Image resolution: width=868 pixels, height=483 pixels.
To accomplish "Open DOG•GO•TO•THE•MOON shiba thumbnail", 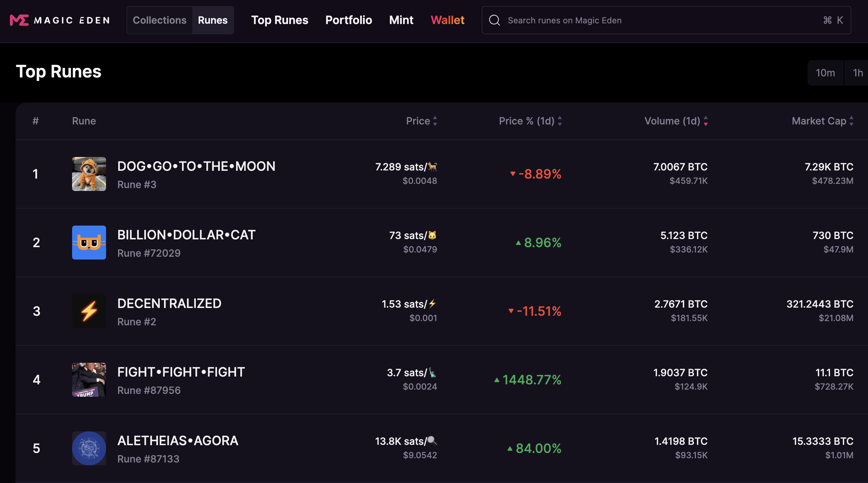I will click(89, 174).
